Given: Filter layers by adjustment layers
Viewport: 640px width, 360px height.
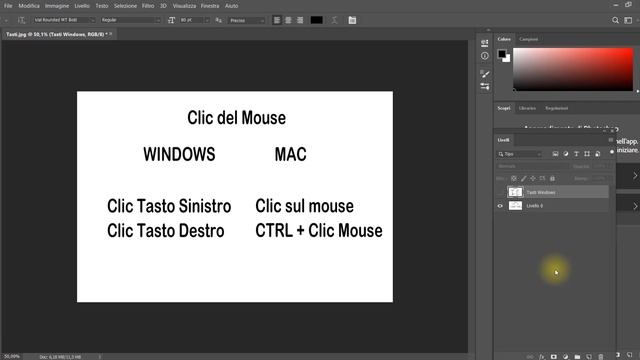Looking at the screenshot, I should pyautogui.click(x=566, y=154).
